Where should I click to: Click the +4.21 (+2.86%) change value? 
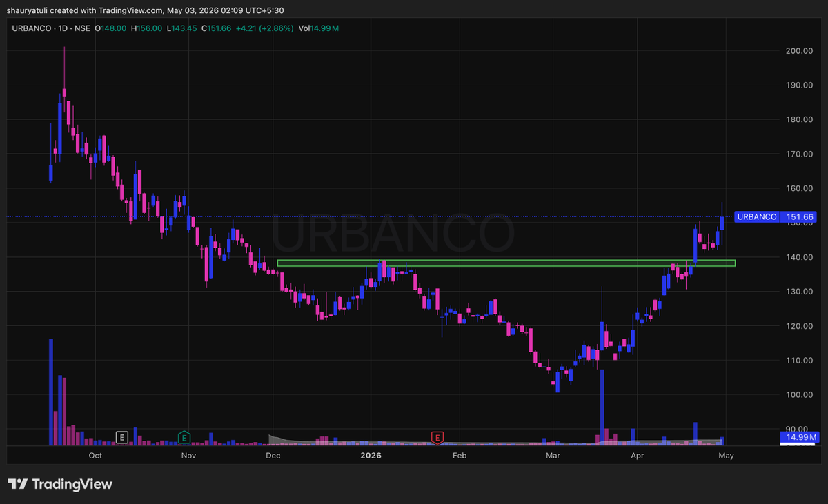pos(264,28)
